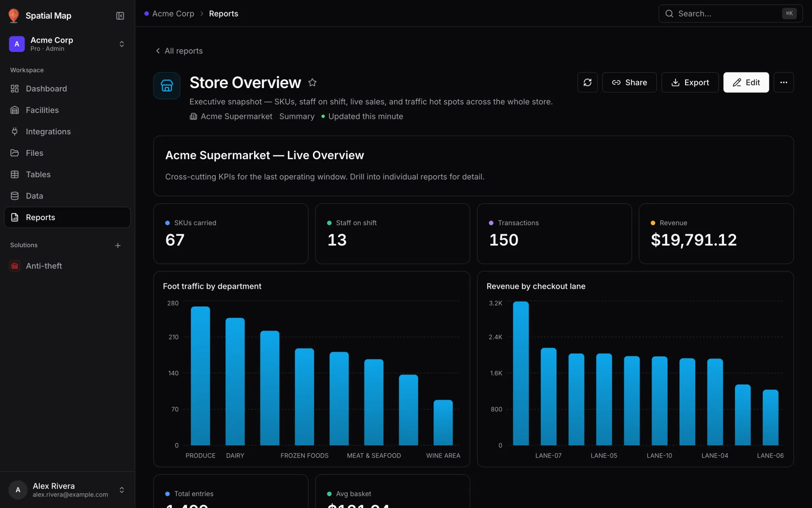The width and height of the screenshot is (812, 508).
Task: Click the Acme Supermarket facility tag
Action: tap(231, 116)
